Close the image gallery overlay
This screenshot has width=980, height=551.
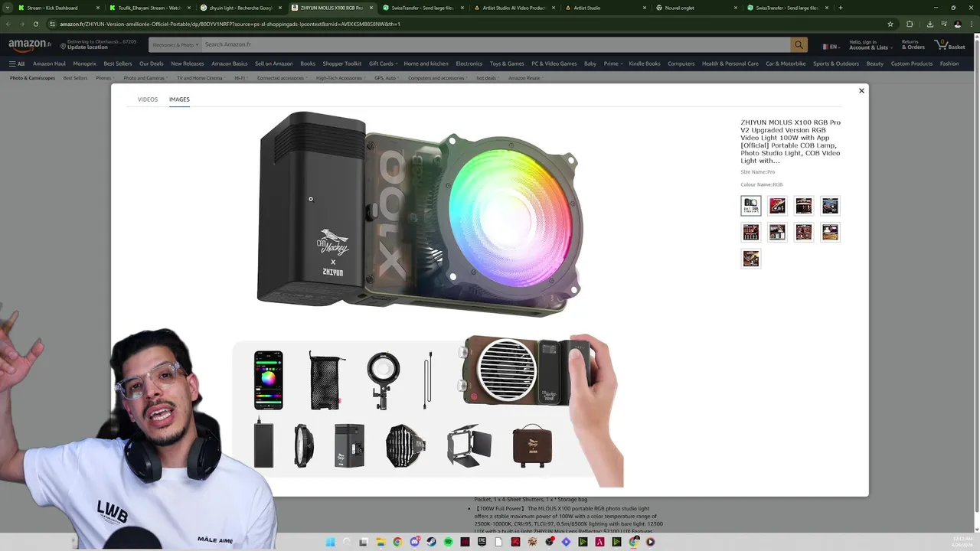click(861, 90)
